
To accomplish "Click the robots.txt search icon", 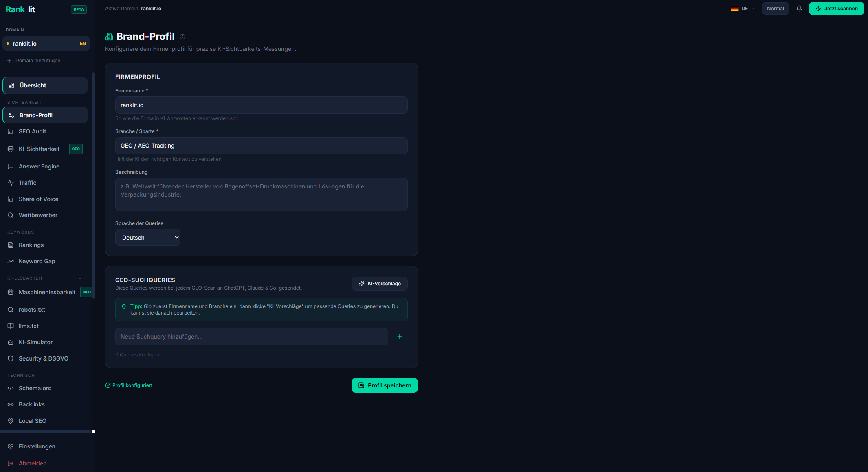I will [x=11, y=310].
